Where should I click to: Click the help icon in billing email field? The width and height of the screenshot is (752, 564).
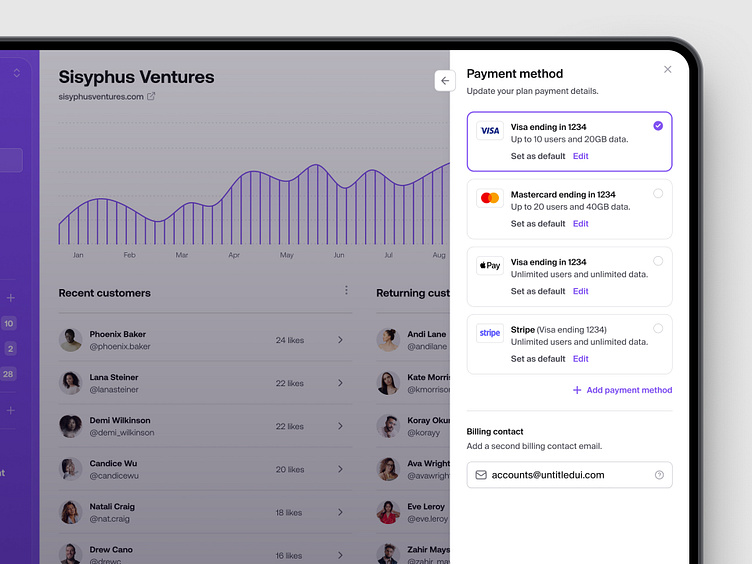(x=659, y=475)
